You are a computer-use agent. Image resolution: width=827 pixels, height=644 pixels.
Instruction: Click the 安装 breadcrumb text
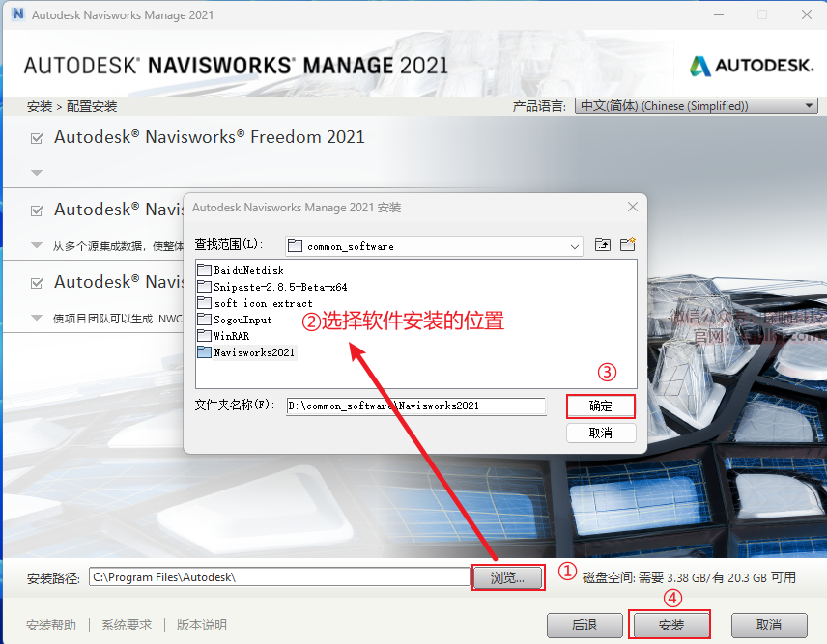40,106
